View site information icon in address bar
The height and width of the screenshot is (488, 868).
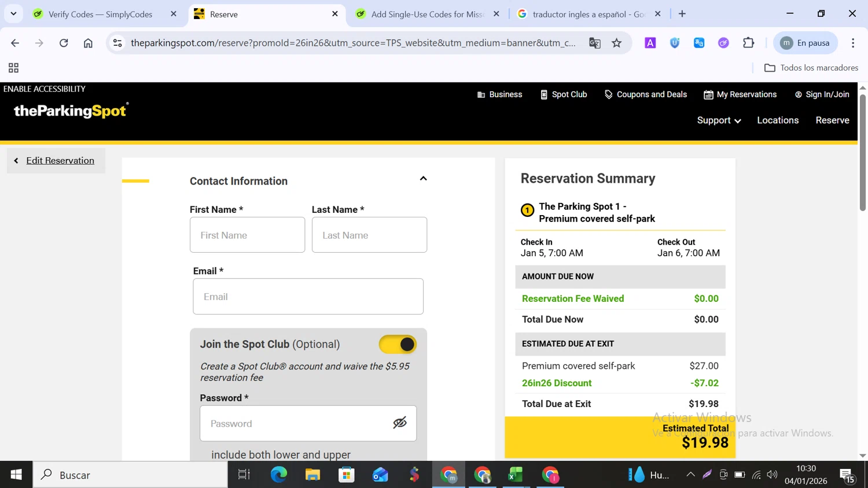(x=117, y=43)
